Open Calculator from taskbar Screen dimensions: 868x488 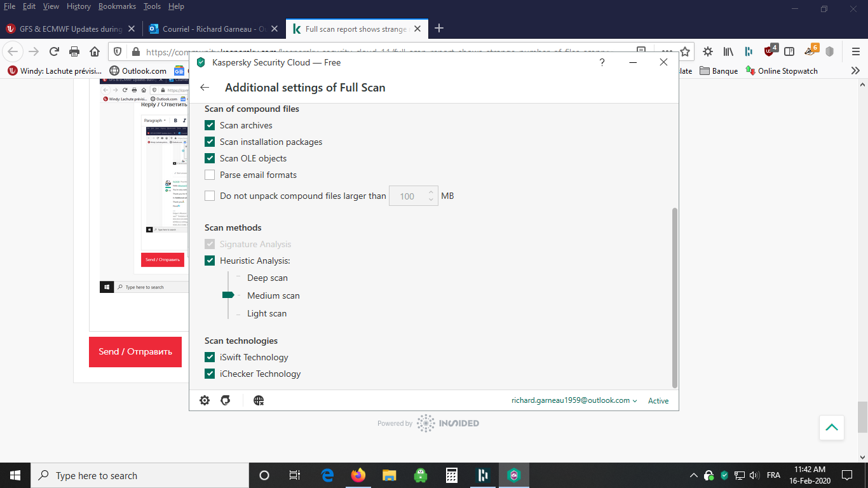pyautogui.click(x=452, y=475)
